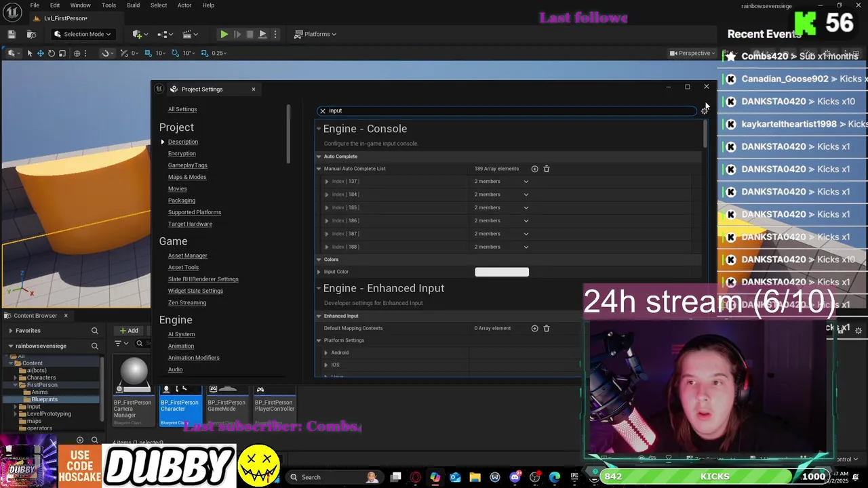
Task: Save the current level with the floppy icon
Action: pyautogui.click(x=12, y=34)
